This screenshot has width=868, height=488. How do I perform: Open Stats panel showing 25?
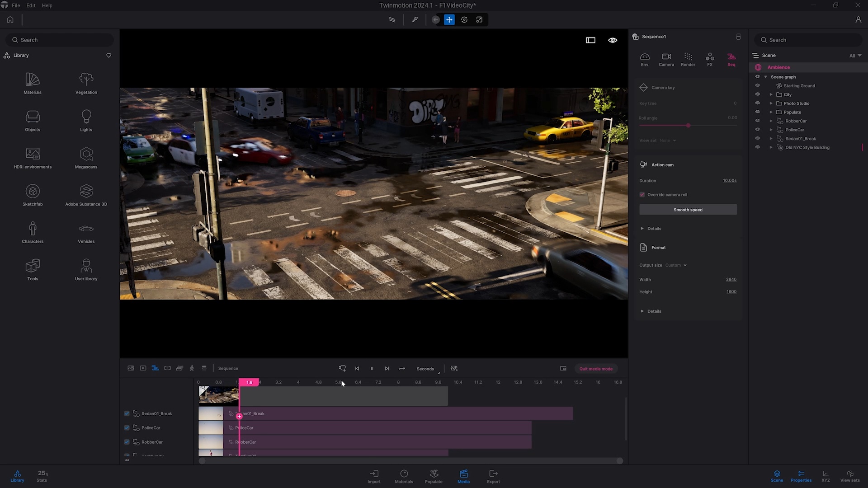click(x=42, y=476)
